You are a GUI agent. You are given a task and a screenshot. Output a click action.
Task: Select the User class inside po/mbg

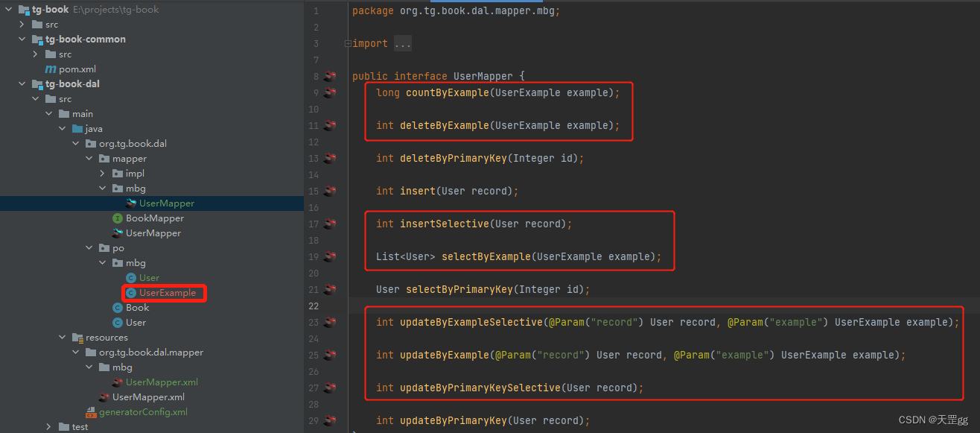[149, 278]
